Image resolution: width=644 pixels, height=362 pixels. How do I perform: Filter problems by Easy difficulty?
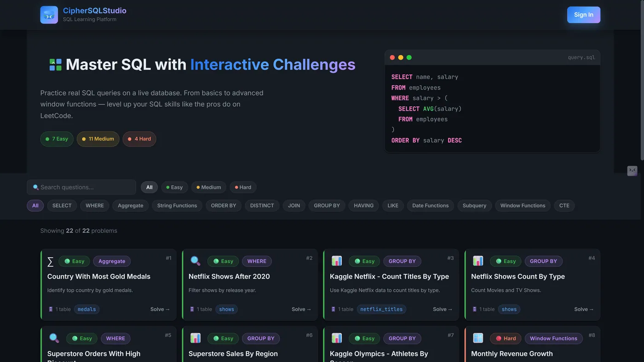coord(175,187)
